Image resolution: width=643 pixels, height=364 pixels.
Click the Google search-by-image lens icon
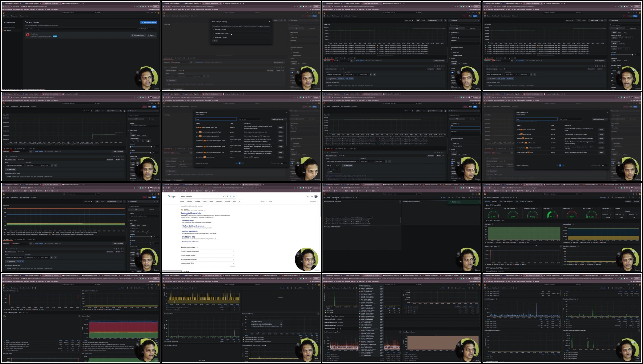point(231,196)
